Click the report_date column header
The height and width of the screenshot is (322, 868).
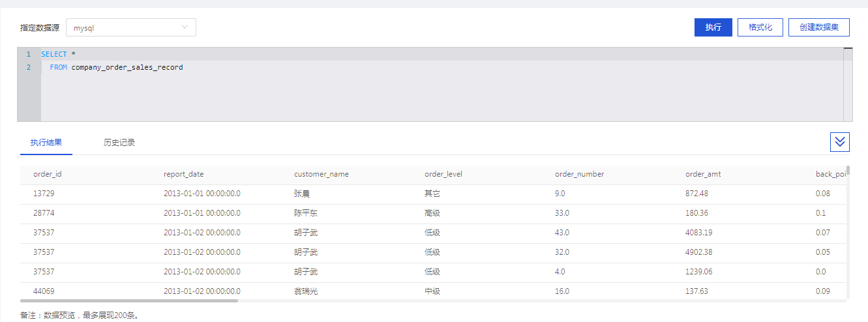tap(183, 174)
